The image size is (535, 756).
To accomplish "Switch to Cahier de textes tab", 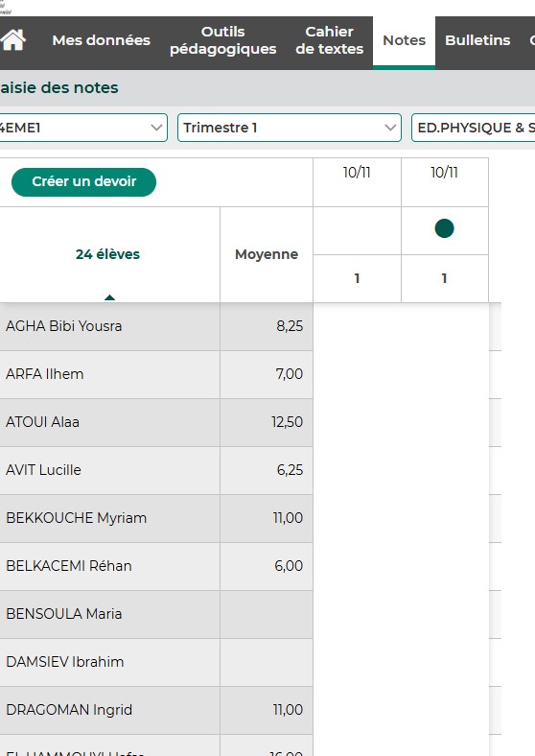I will (x=329, y=40).
